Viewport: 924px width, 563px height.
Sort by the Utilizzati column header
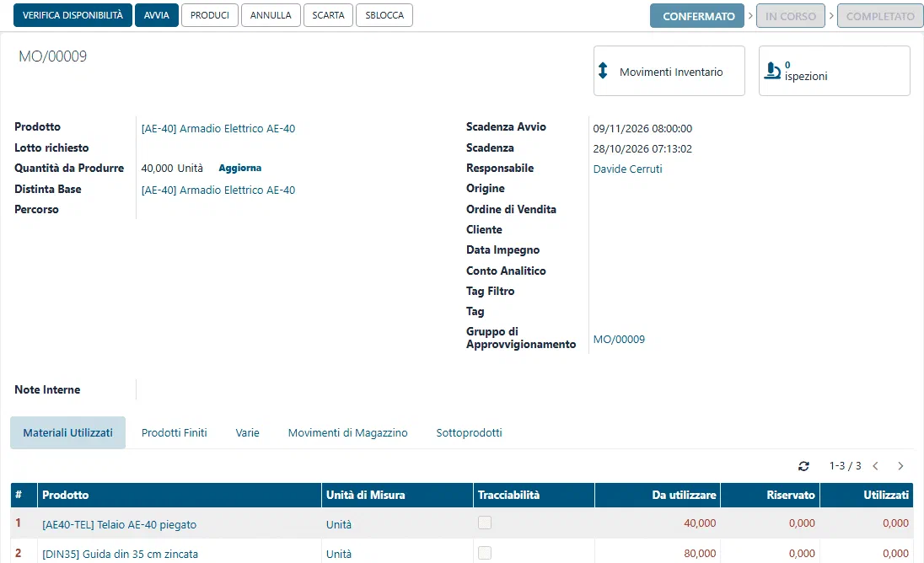[867, 496]
